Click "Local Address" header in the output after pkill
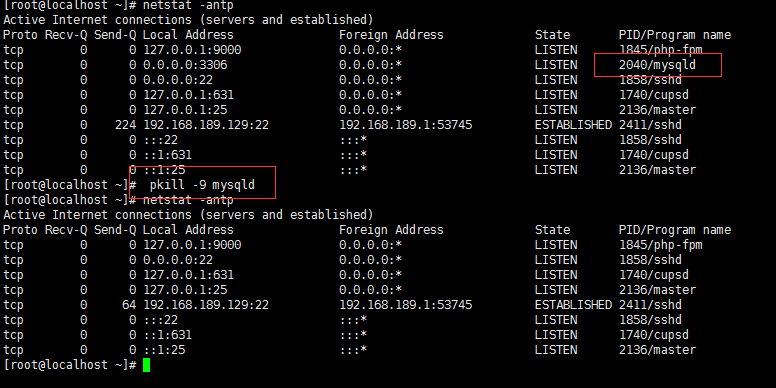Screen dimensions: 776x388 tap(188, 230)
